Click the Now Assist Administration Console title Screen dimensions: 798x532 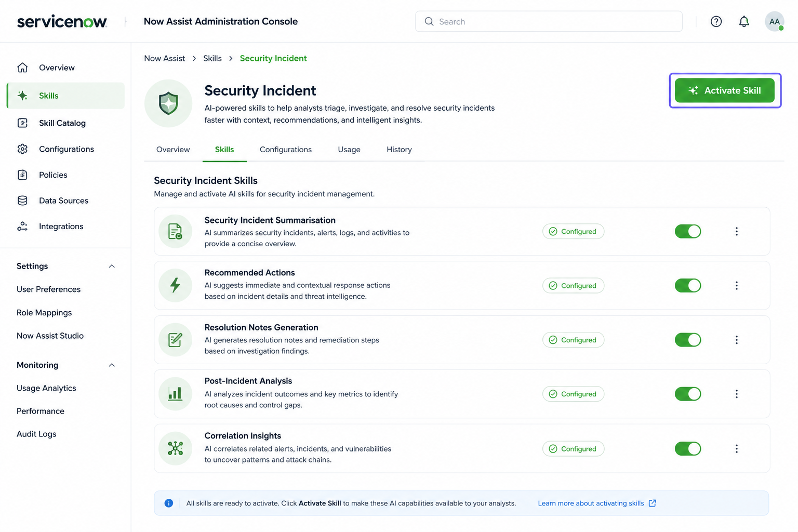click(221, 21)
